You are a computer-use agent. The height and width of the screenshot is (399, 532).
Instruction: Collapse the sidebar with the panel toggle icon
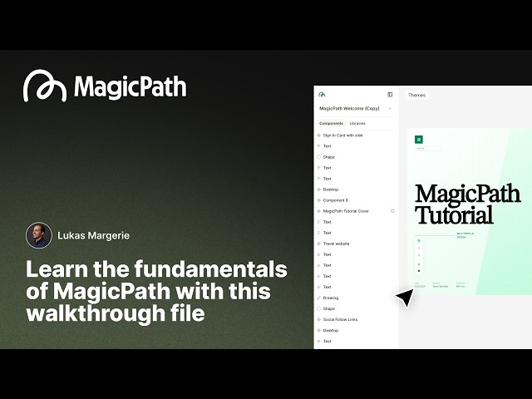coord(390,95)
